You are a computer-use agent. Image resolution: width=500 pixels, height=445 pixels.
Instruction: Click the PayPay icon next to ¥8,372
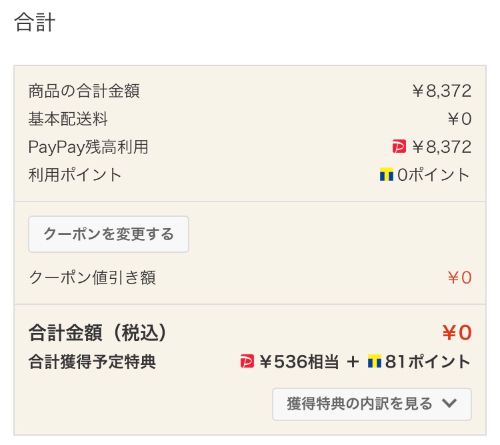[x=399, y=146]
